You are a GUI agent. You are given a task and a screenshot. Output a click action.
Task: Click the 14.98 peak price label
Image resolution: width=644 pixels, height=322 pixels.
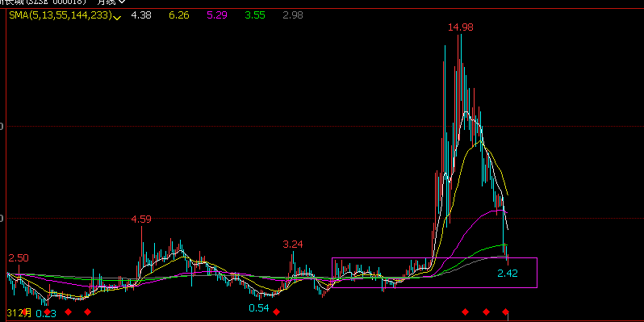(x=461, y=27)
